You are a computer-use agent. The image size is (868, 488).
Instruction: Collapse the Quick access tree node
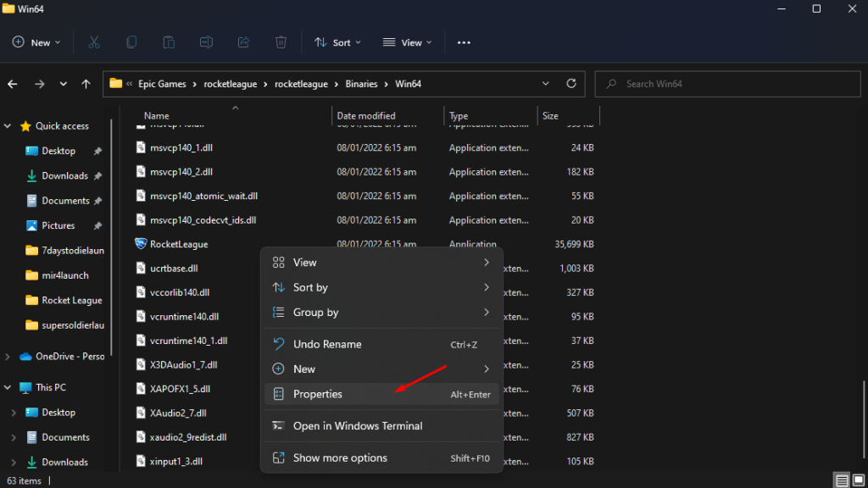pos(8,126)
